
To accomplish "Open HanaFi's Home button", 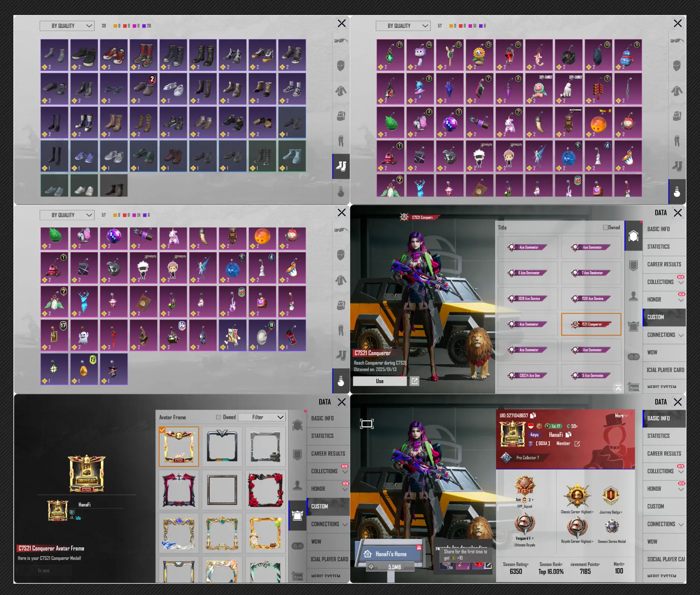I will pyautogui.click(x=390, y=554).
